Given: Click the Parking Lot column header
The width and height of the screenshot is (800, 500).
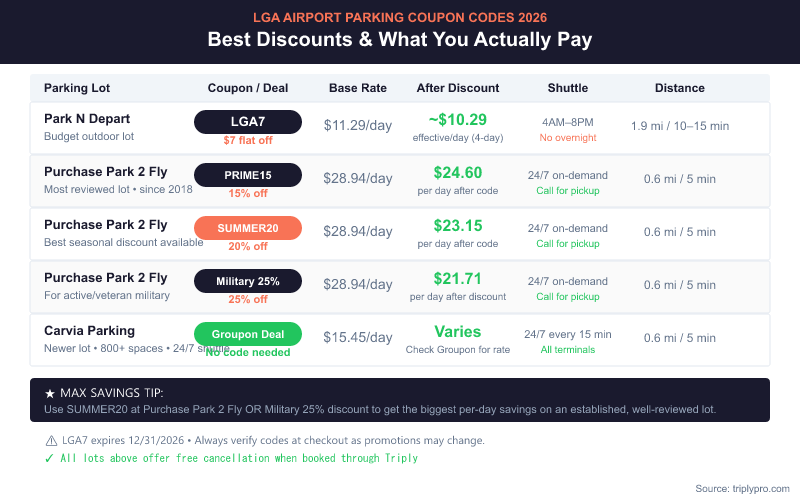Looking at the screenshot, I should tap(78, 88).
